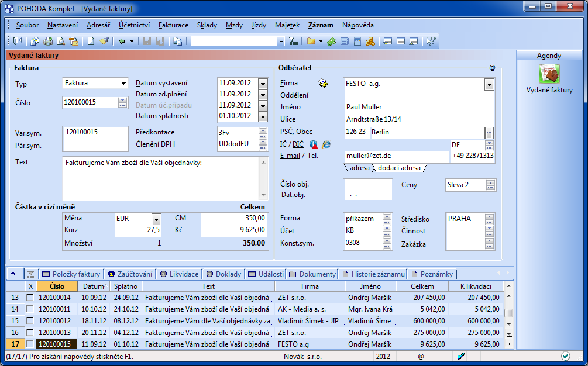This screenshot has width=588, height=366.
Task: Click the help pointer question mark icon
Action: [431, 41]
